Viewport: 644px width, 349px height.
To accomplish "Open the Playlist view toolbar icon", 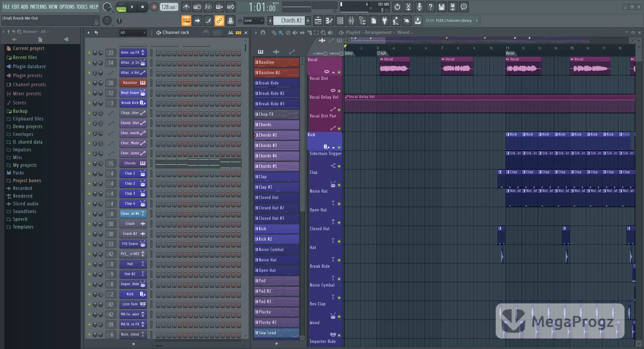I will pyautogui.click(x=318, y=21).
